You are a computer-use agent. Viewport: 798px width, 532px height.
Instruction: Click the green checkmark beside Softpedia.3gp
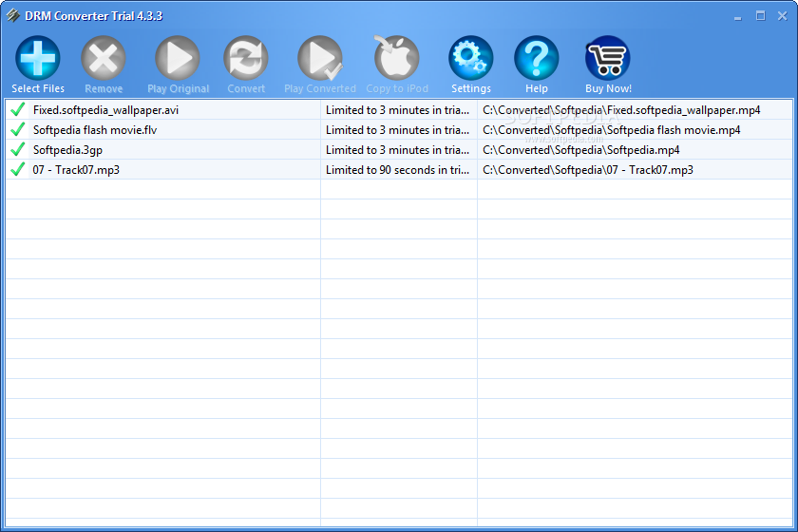click(x=18, y=149)
